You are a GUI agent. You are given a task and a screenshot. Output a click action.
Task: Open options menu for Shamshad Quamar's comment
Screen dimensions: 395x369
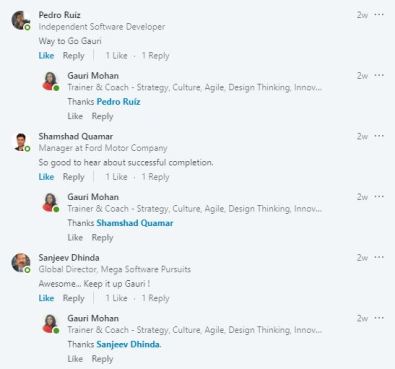pyautogui.click(x=379, y=136)
